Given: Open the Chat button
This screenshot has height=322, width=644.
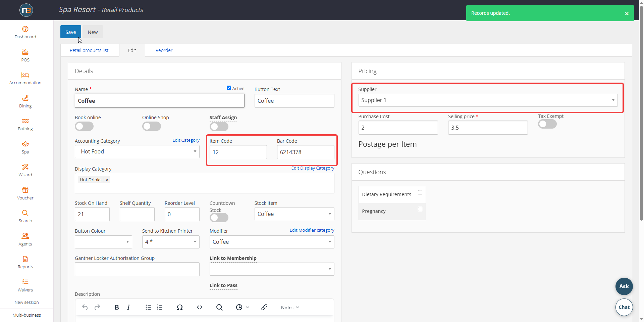Looking at the screenshot, I should coord(624,307).
